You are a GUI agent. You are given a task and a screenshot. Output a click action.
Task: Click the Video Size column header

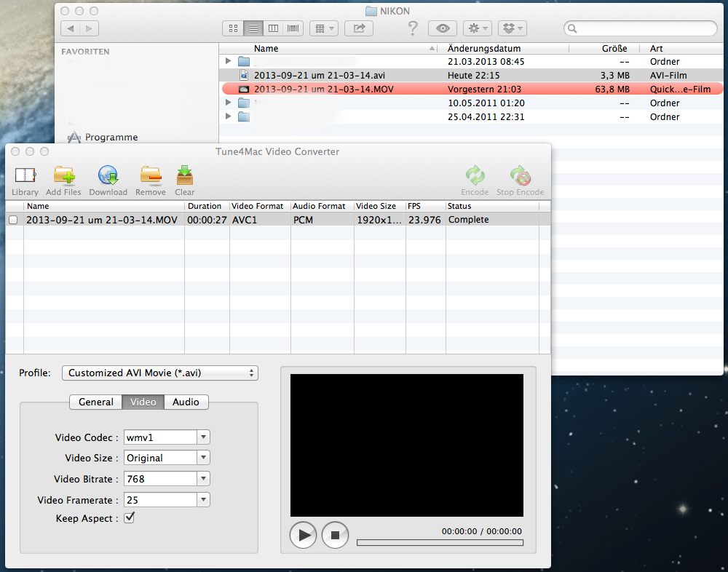(380, 206)
